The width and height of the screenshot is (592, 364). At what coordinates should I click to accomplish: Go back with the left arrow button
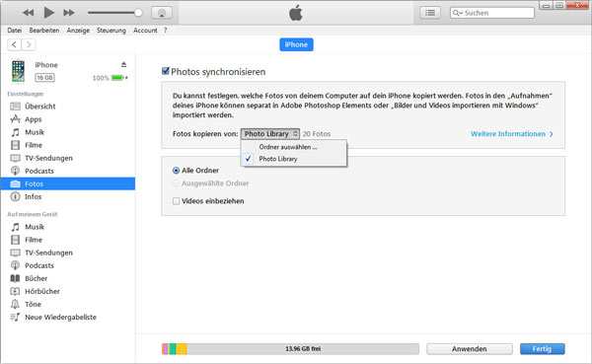(15, 44)
